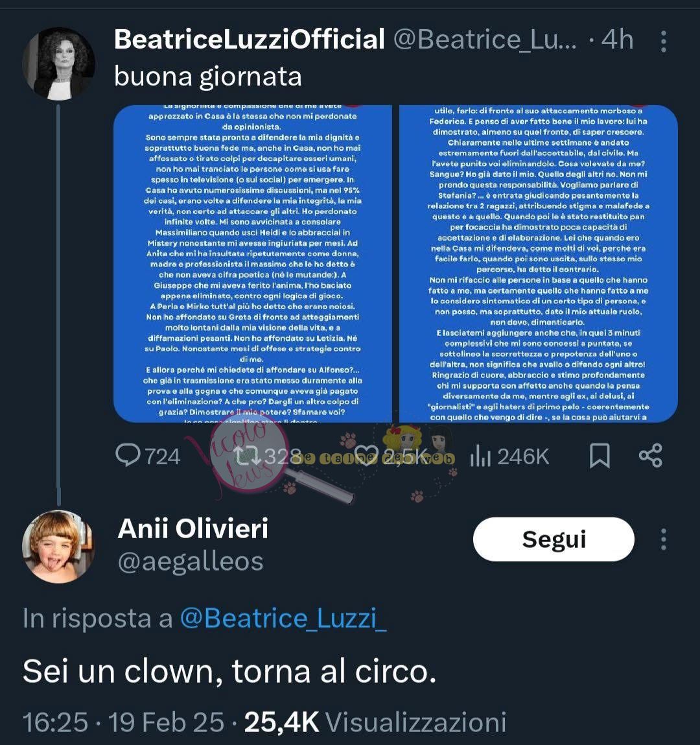Open the more options menu for Beatrice's post
The width and height of the screenshot is (700, 745).
(663, 41)
